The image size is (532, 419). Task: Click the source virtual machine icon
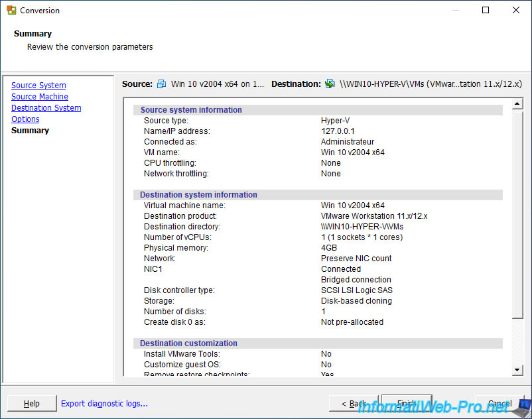coord(161,84)
